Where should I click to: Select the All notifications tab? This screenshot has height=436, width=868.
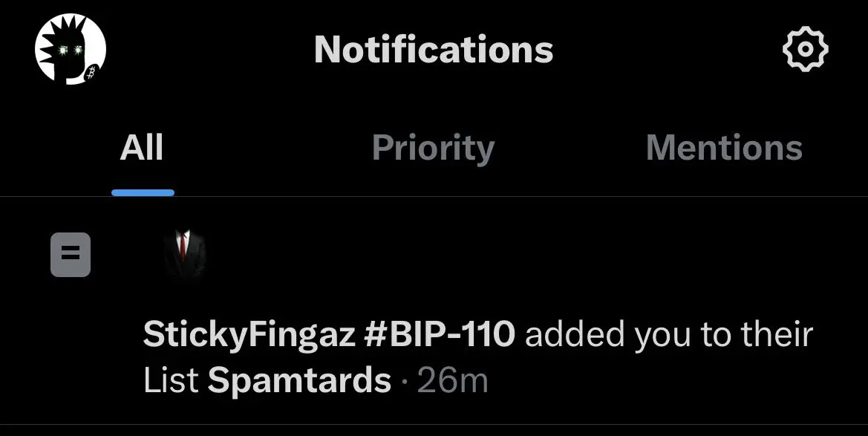click(142, 148)
